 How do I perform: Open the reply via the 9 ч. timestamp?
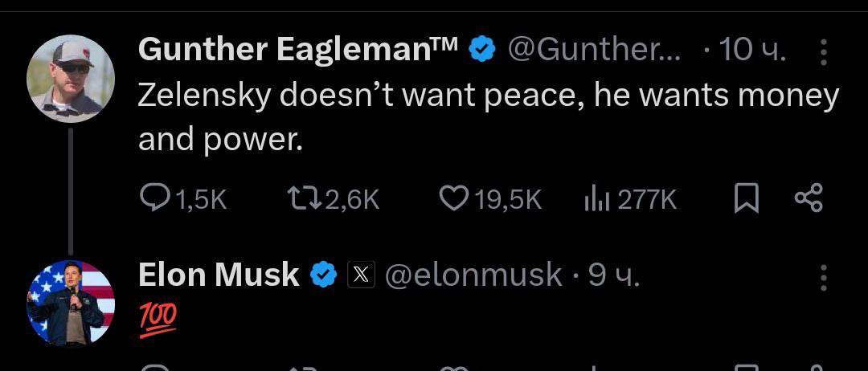click(614, 275)
